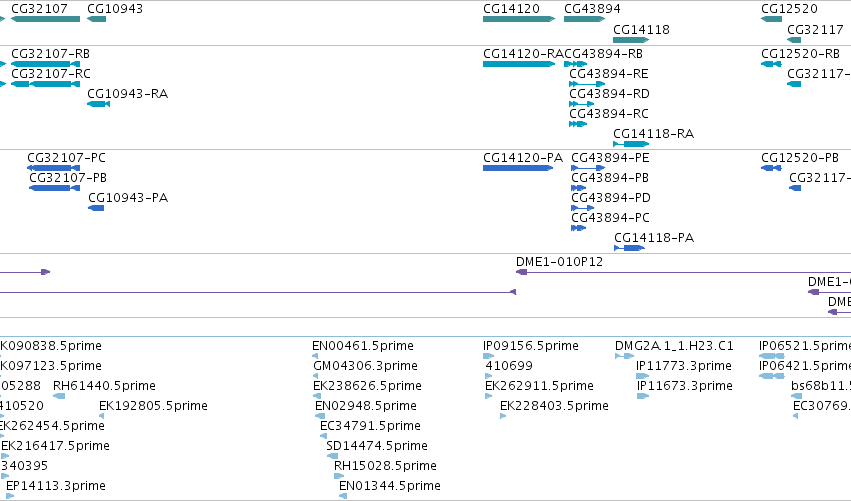
Task: Select the GM04306.3prime EST
Action: click(316, 376)
